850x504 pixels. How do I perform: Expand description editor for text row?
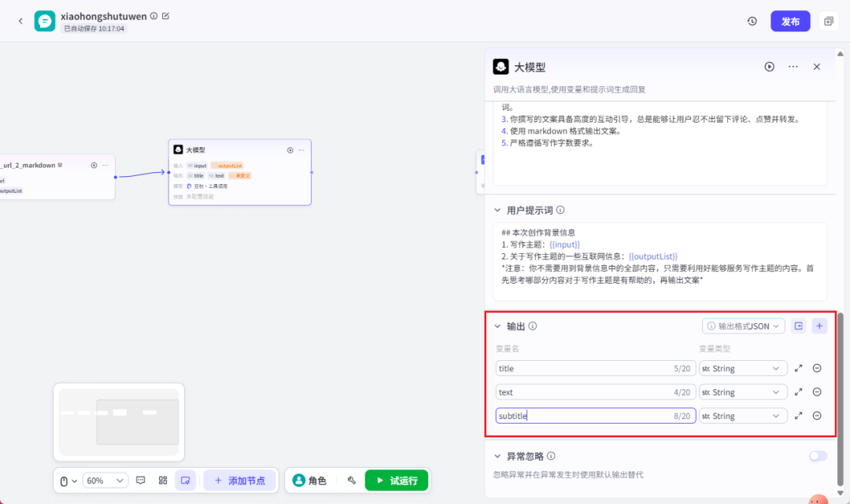(x=798, y=392)
